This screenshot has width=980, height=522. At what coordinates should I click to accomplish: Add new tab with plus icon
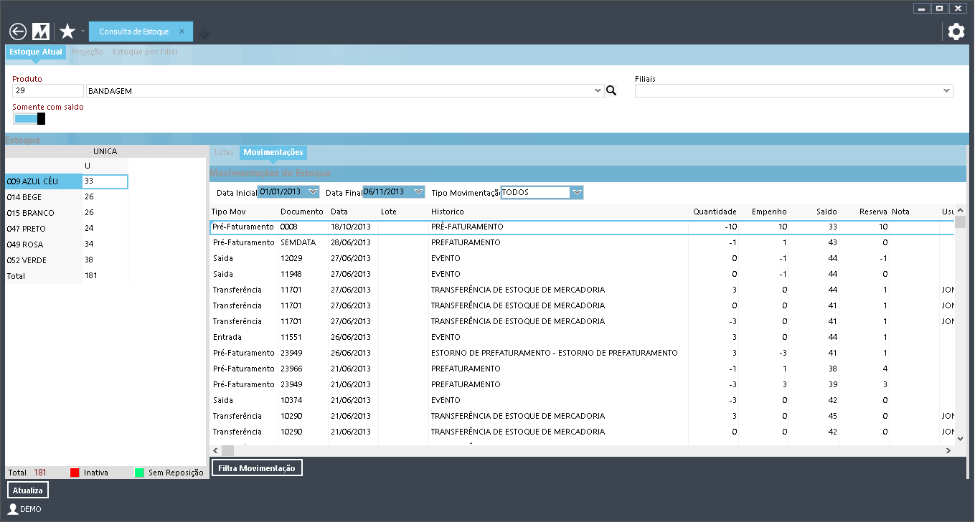point(204,34)
